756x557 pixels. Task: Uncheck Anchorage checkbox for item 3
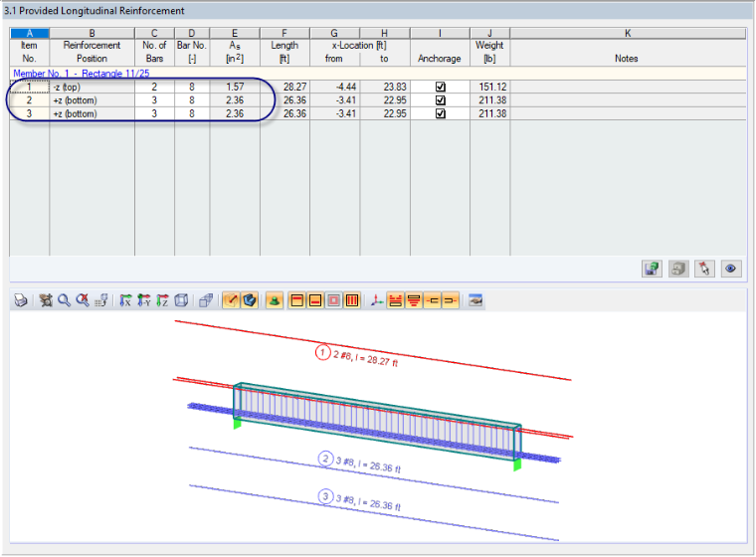click(441, 113)
